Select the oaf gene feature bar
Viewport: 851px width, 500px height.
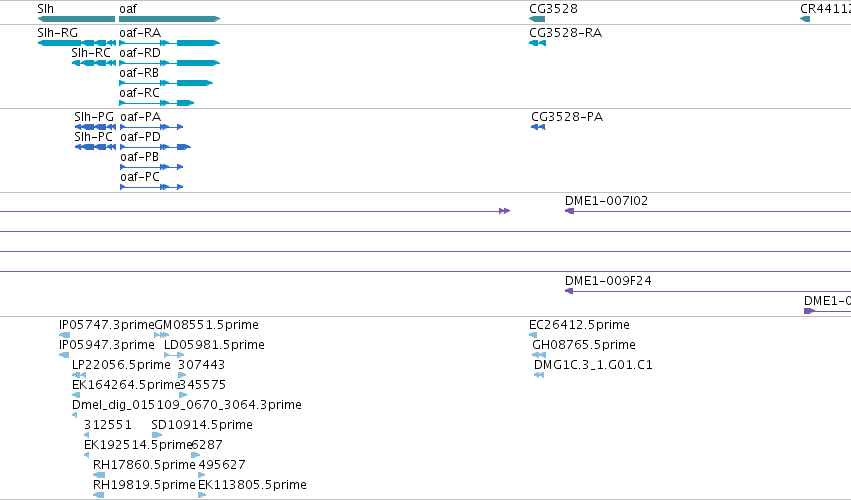(169, 19)
